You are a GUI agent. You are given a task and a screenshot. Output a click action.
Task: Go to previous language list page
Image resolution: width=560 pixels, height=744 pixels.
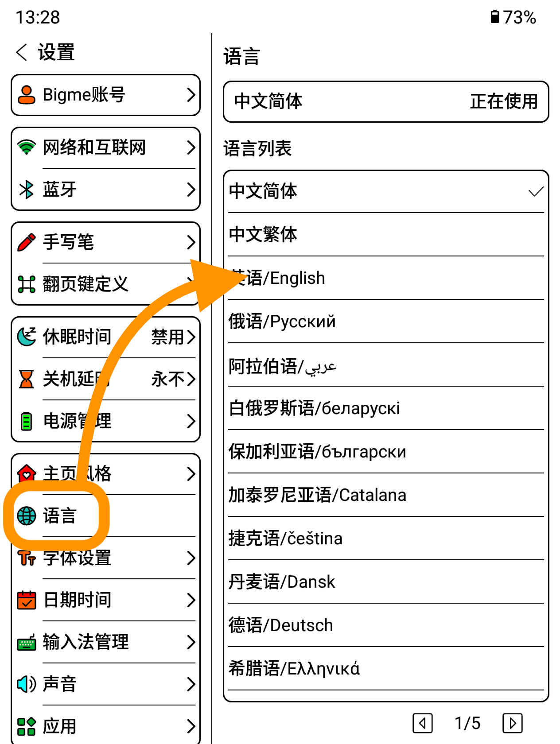(x=422, y=723)
